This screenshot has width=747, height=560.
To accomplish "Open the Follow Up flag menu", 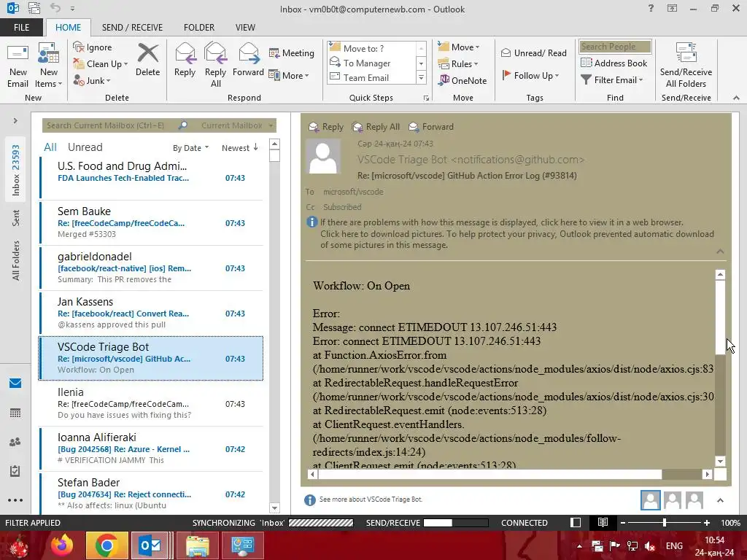I will click(x=530, y=75).
